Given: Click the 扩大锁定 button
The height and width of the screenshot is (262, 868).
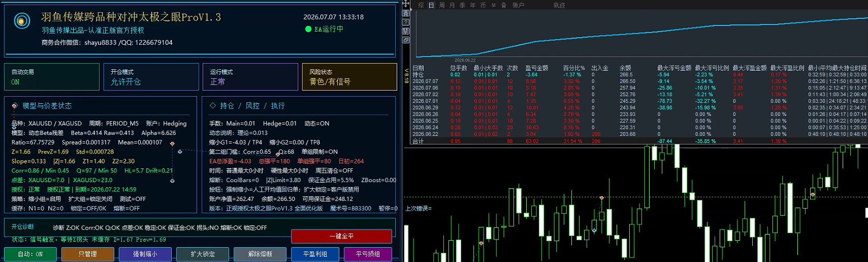Looking at the screenshot, I should point(203,254).
